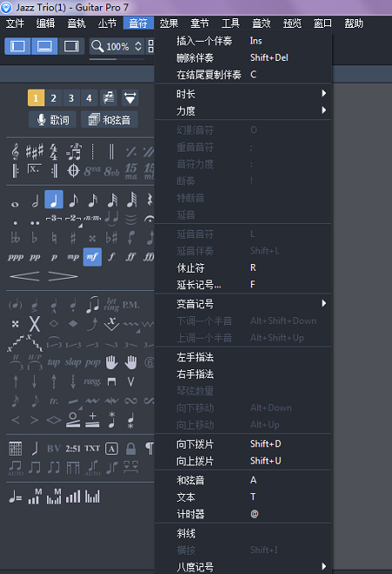Toggle the left panel visibility button
The height and width of the screenshot is (574, 392).
pyautogui.click(x=17, y=46)
